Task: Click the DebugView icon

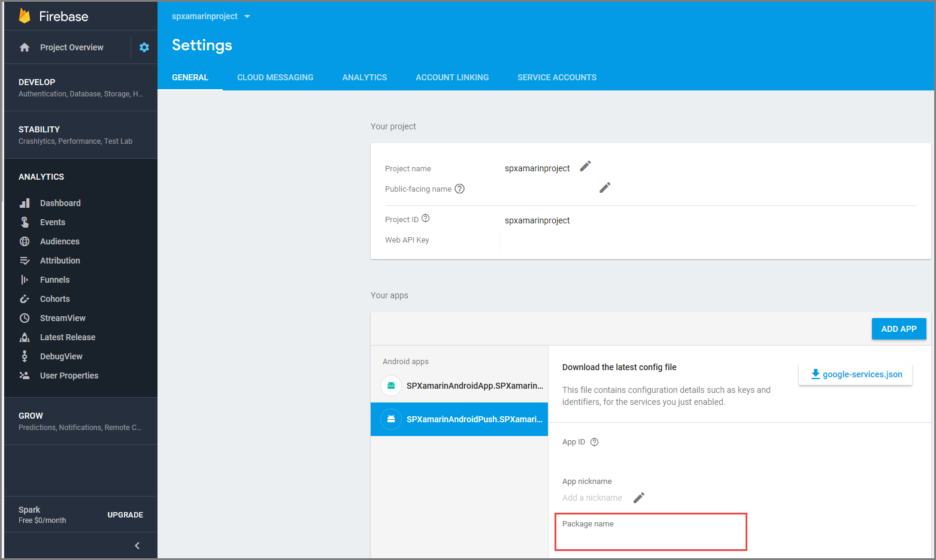Action: click(25, 356)
